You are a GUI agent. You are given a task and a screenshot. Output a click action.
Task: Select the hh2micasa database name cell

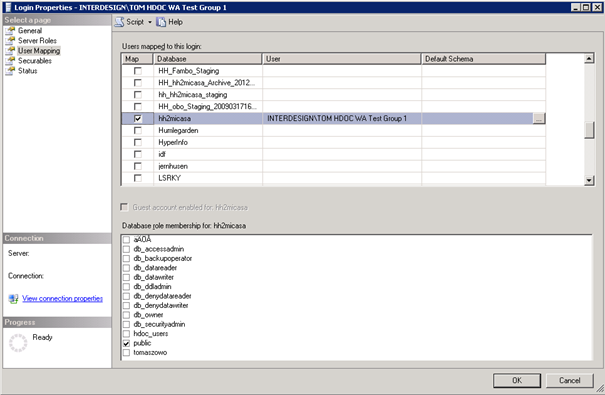pos(208,118)
